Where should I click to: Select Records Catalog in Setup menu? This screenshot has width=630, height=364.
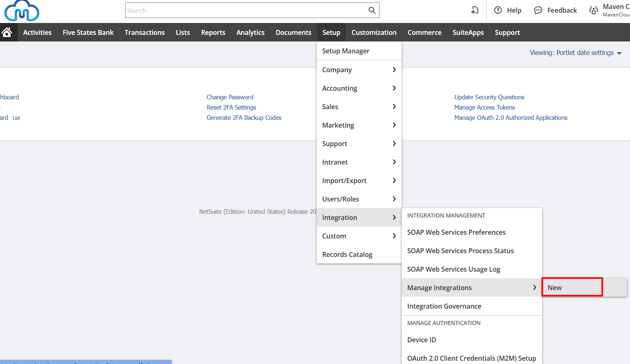(x=347, y=254)
